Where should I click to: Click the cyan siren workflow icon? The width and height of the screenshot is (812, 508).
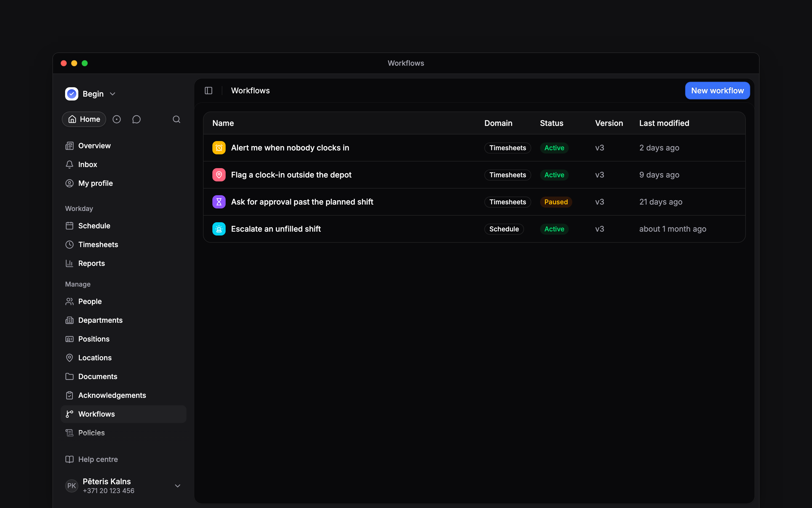tap(219, 229)
